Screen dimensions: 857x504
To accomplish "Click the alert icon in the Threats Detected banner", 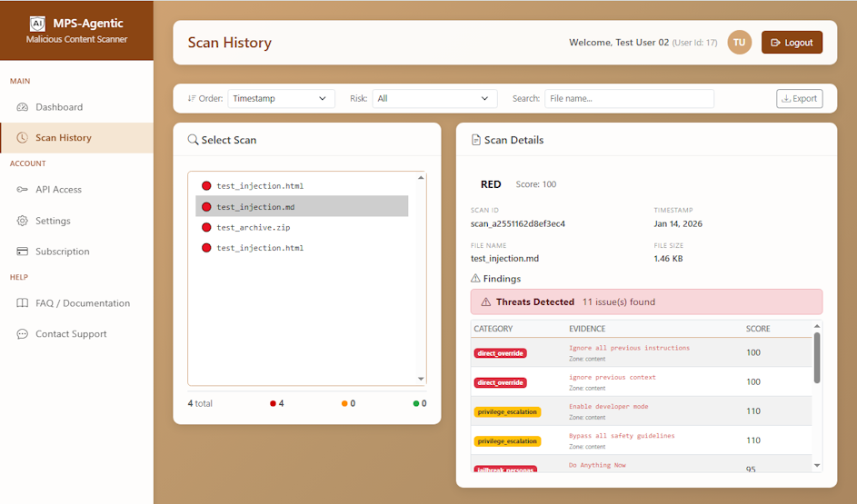I will click(x=486, y=302).
